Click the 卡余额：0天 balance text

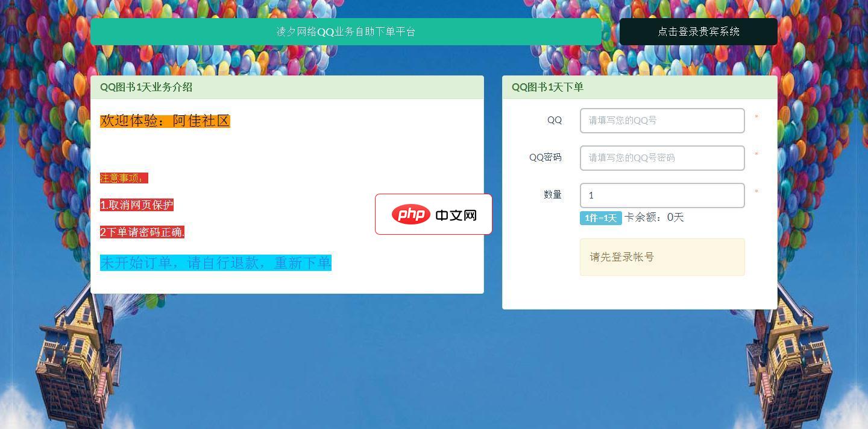[654, 217]
